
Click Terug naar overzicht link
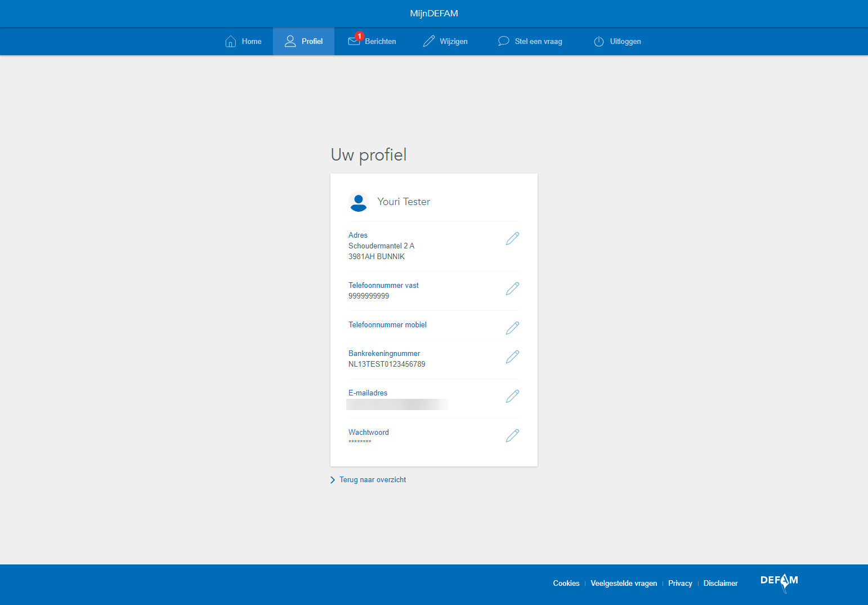tap(368, 480)
